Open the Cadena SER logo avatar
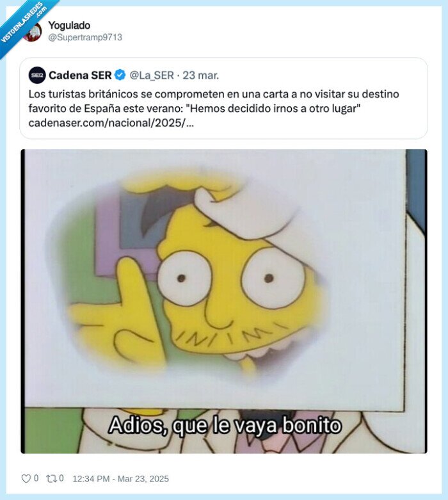This screenshot has width=448, height=500. 37,76
